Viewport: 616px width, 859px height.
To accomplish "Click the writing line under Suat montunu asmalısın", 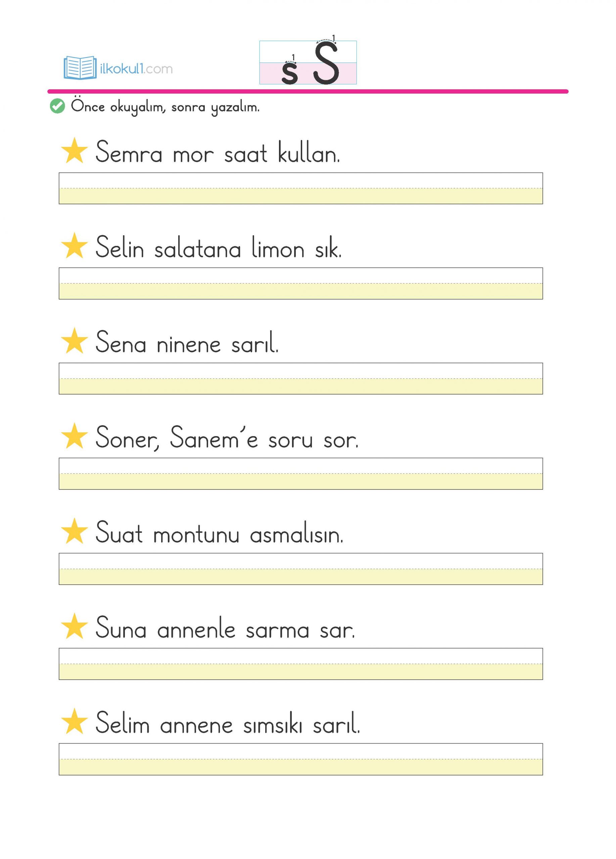I will tap(300, 568).
